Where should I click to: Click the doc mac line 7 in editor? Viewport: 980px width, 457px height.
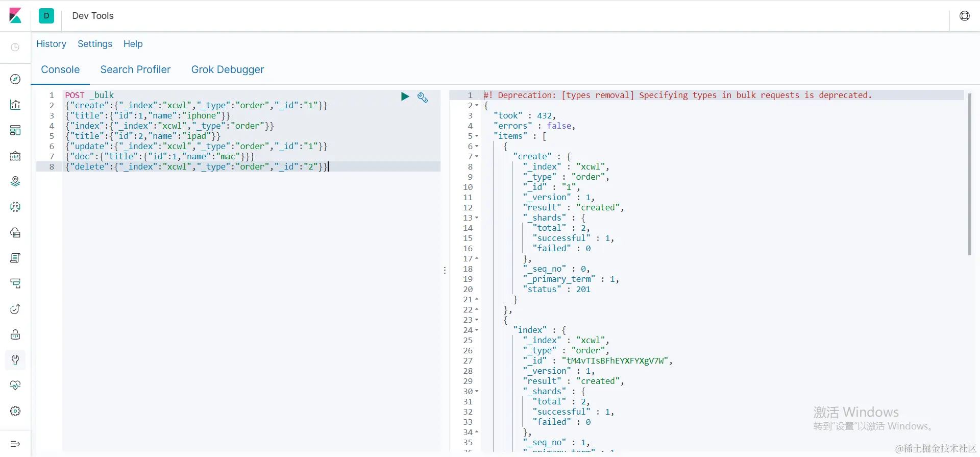click(160, 157)
